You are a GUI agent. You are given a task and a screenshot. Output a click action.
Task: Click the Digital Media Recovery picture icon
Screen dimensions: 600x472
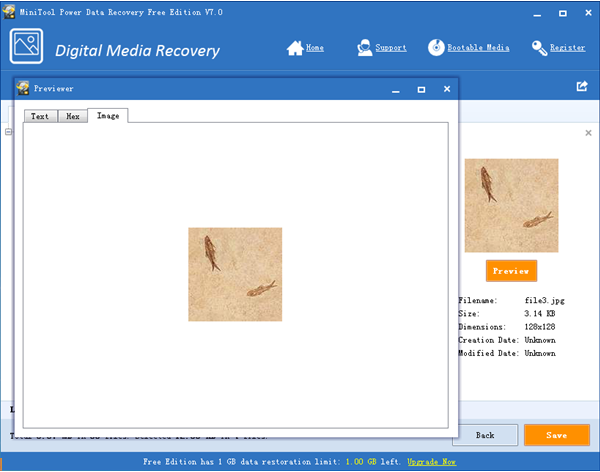tap(26, 46)
